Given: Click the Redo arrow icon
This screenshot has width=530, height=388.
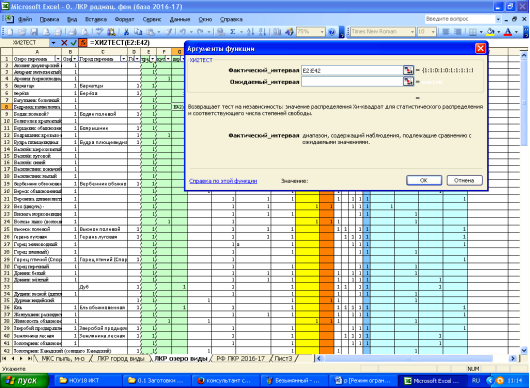Looking at the screenshot, I should (200, 32).
